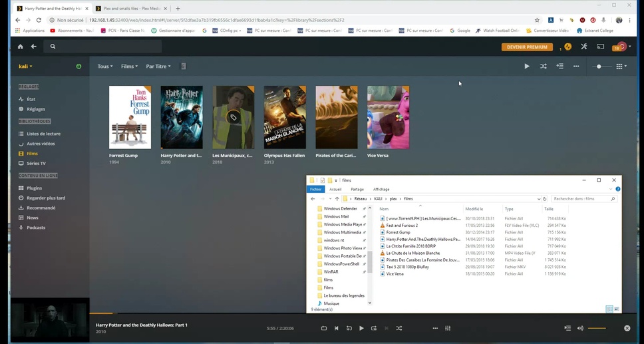644x344 pixels.
Task: Expand the kali server dropdown
Action: [x=25, y=67]
